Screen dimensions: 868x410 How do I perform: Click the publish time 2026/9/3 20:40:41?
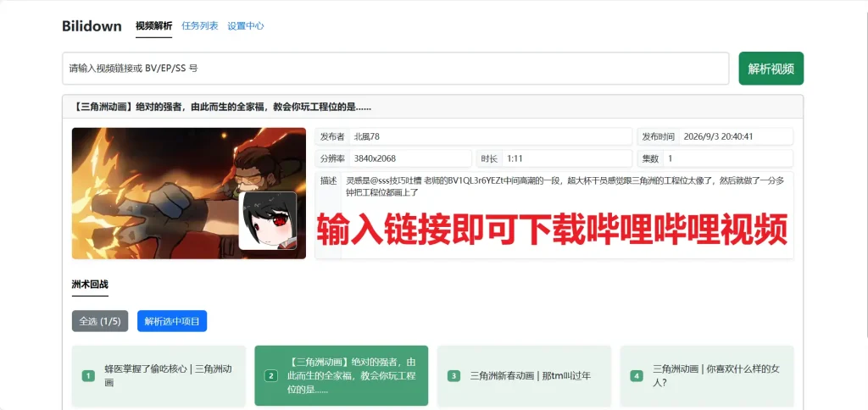[x=719, y=136]
